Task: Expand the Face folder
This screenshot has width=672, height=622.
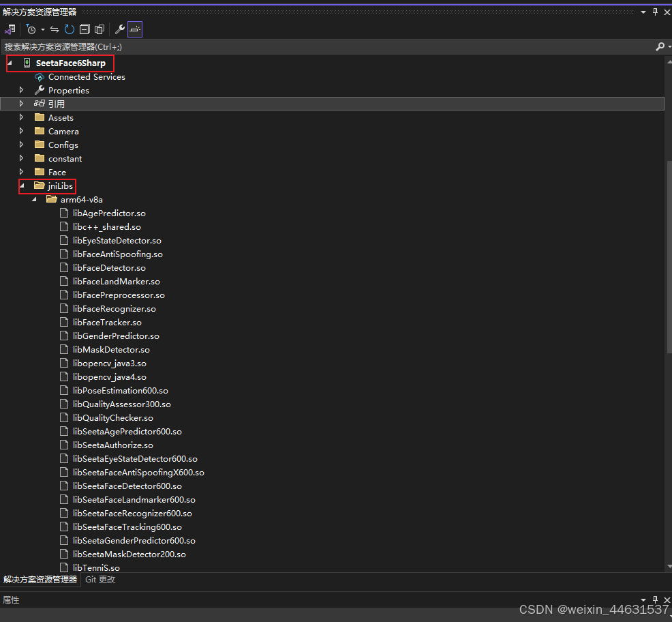Action: pos(21,172)
